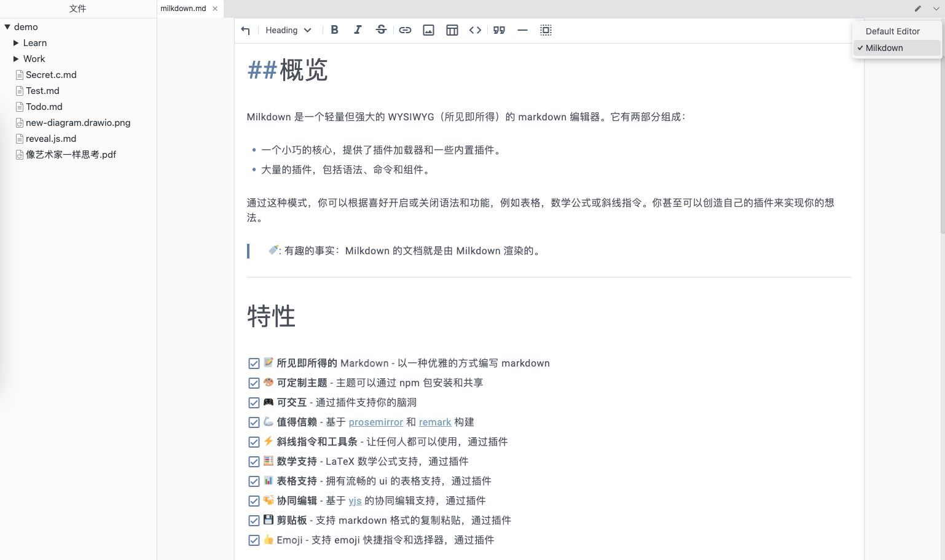Open the prosemirror link
Screen dimensions: 945x560
click(376, 422)
